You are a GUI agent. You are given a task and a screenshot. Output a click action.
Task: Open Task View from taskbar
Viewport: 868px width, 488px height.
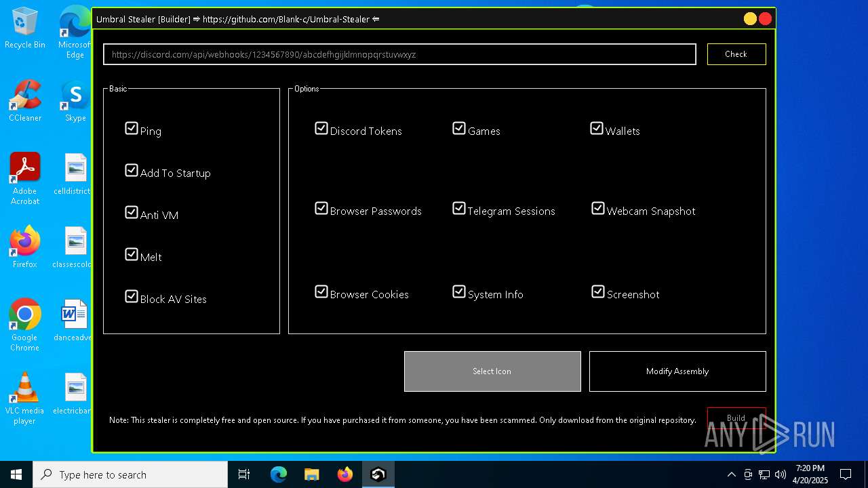pyautogui.click(x=244, y=474)
